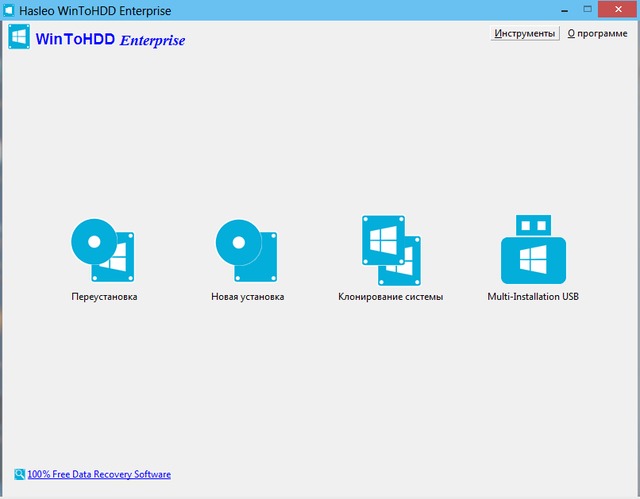Follow the 100% Free Data Recovery Software link
The height and width of the screenshot is (499, 640).
99,474
